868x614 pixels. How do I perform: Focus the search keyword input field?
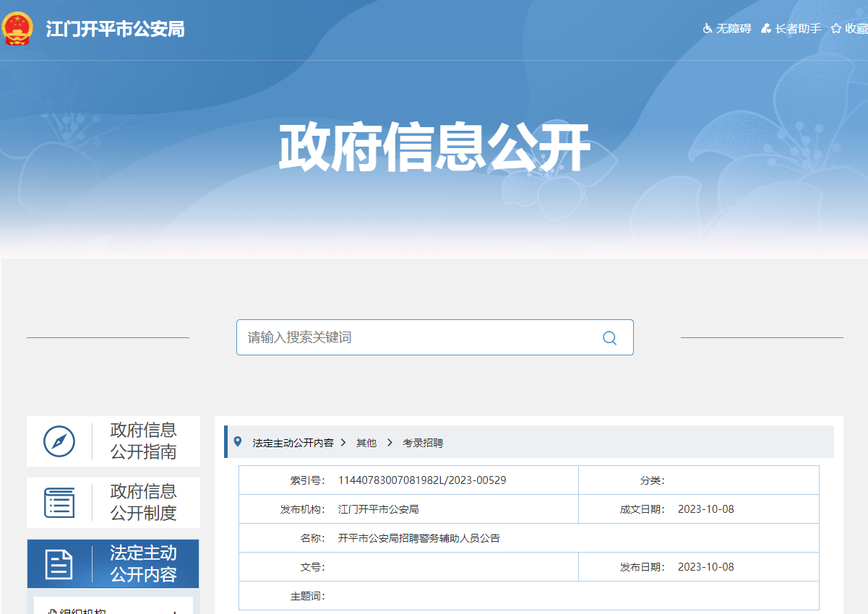coord(419,337)
